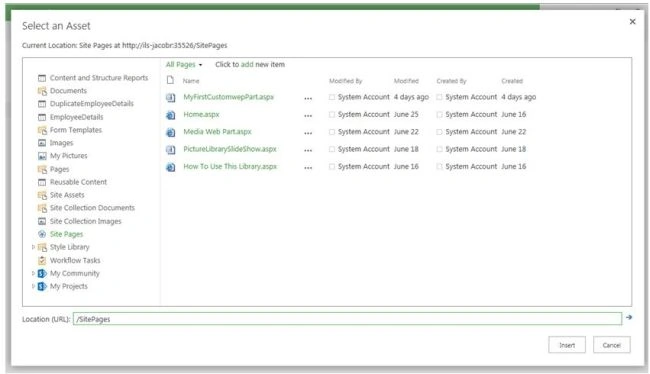
Task: Open the All Pages view dropdown
Action: (x=184, y=64)
